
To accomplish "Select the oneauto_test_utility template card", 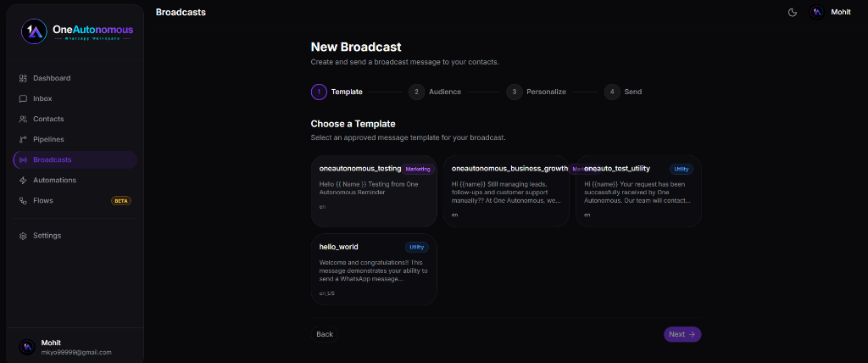I will (638, 191).
